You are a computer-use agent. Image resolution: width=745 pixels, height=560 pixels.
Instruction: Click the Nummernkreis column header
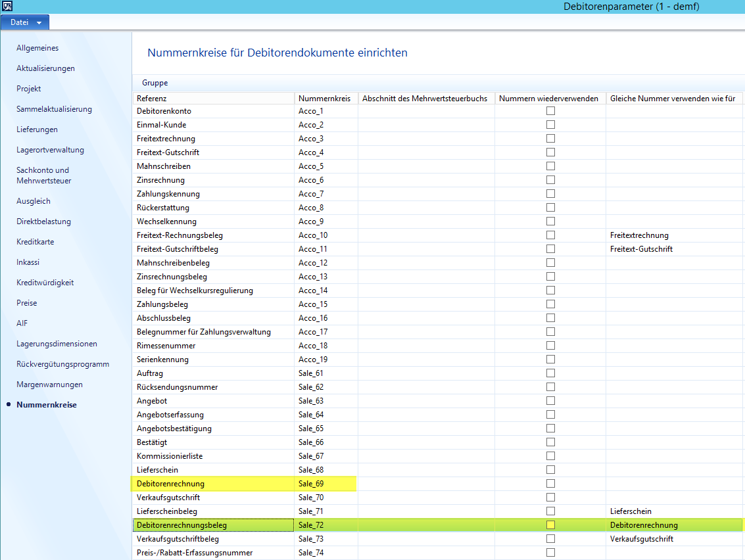pos(325,98)
